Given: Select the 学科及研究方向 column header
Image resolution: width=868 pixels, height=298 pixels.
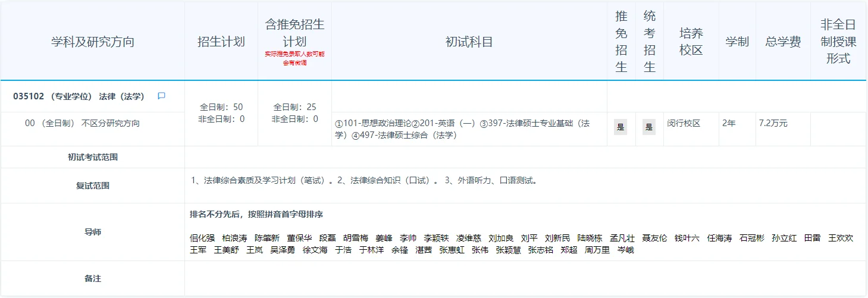Looking at the screenshot, I should click(93, 42).
